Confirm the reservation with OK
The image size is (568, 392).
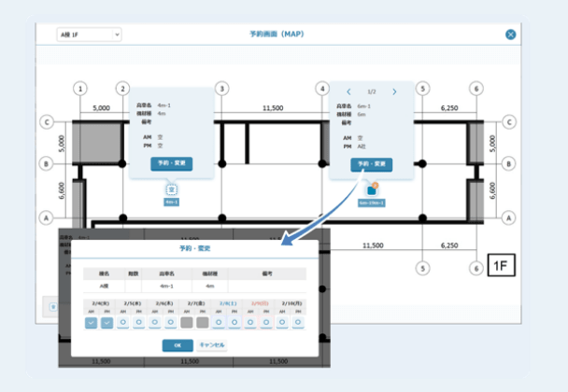177,345
